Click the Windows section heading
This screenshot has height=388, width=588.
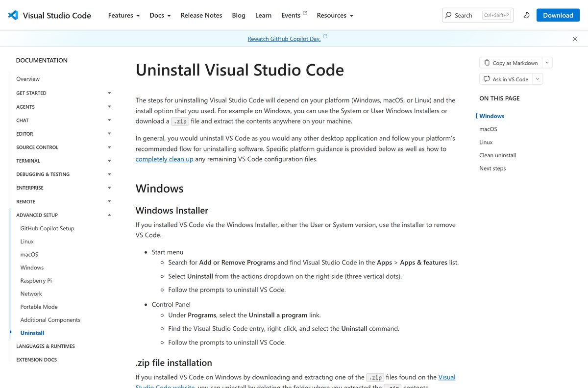[160, 189]
